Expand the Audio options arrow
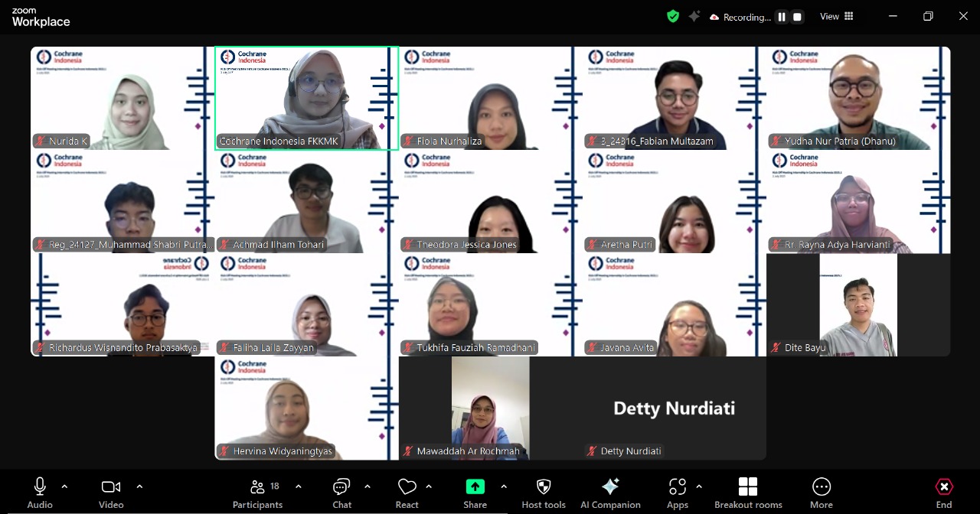Screen dimensions: 980x514 click(x=64, y=486)
